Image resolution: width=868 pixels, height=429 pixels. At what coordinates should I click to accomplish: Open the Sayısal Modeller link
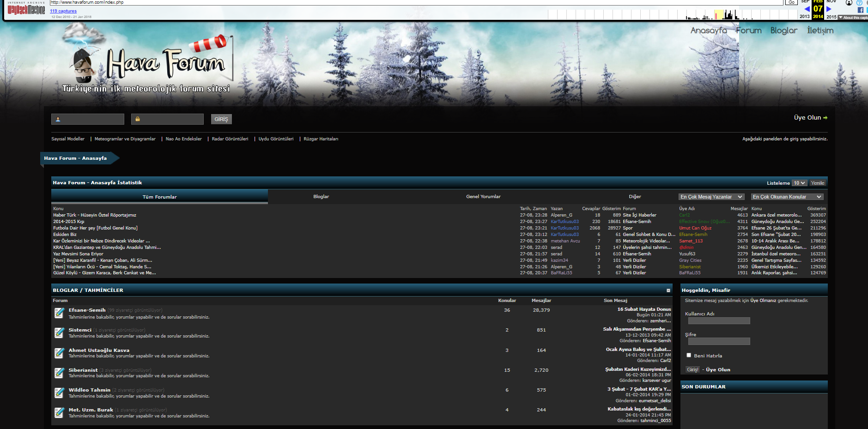point(68,139)
